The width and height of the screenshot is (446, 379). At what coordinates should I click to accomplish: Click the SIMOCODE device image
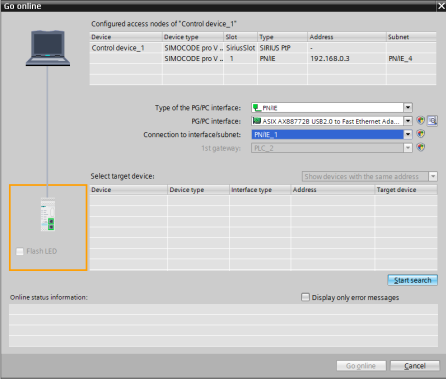point(48,214)
